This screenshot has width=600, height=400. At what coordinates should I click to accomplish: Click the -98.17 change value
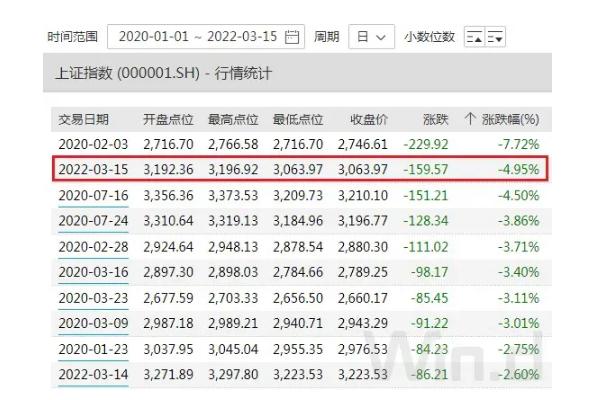(429, 272)
